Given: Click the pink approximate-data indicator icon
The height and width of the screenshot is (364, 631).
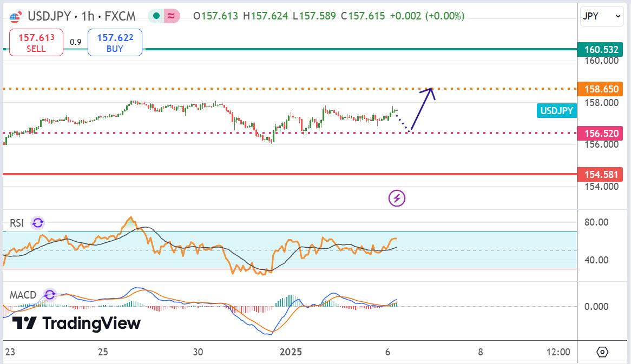Looking at the screenshot, I should (172, 16).
